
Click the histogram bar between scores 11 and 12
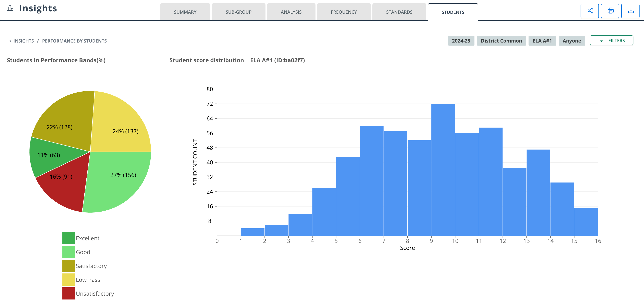point(491,182)
